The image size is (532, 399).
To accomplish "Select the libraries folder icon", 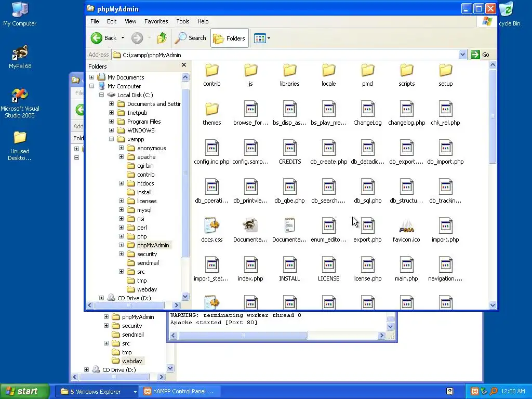I will (290, 71).
